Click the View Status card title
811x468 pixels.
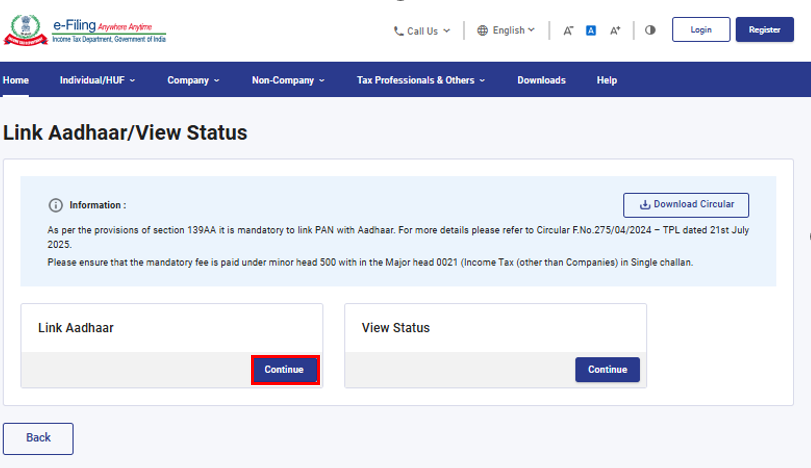(x=396, y=328)
